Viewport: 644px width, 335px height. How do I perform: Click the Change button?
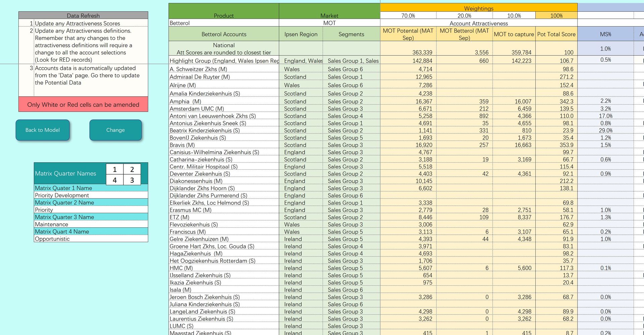(115, 130)
